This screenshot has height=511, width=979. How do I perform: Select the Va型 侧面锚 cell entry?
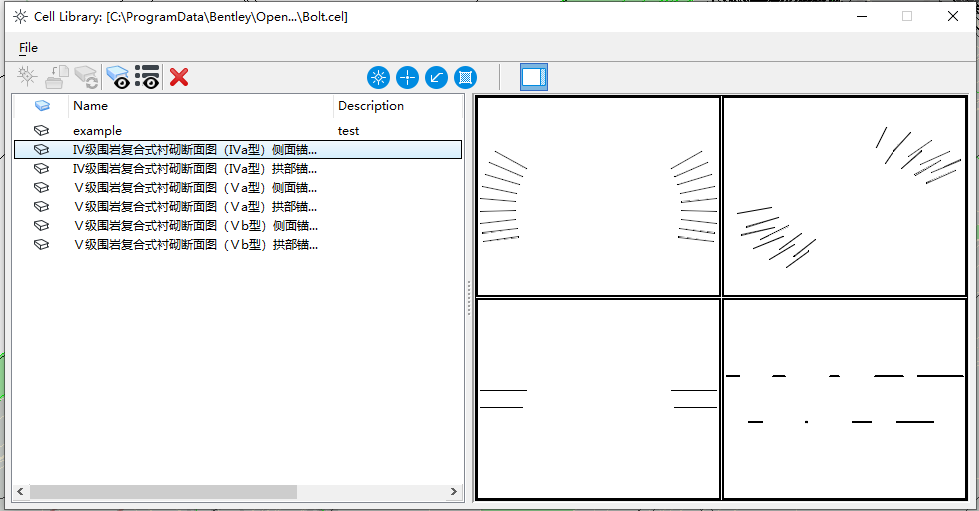(195, 187)
